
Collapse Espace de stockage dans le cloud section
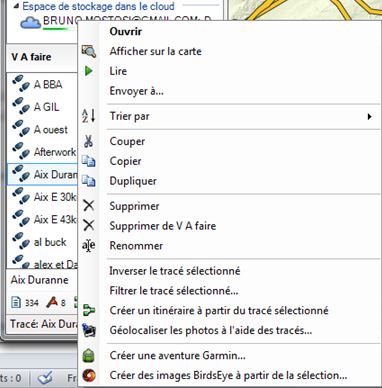click(x=16, y=7)
